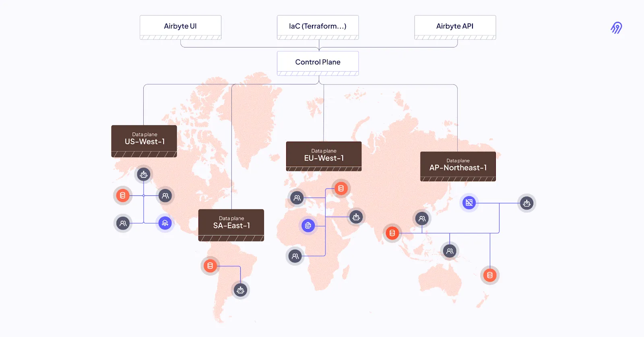
Task: Click "Data plane" label above US-West-1
Action: tap(144, 134)
